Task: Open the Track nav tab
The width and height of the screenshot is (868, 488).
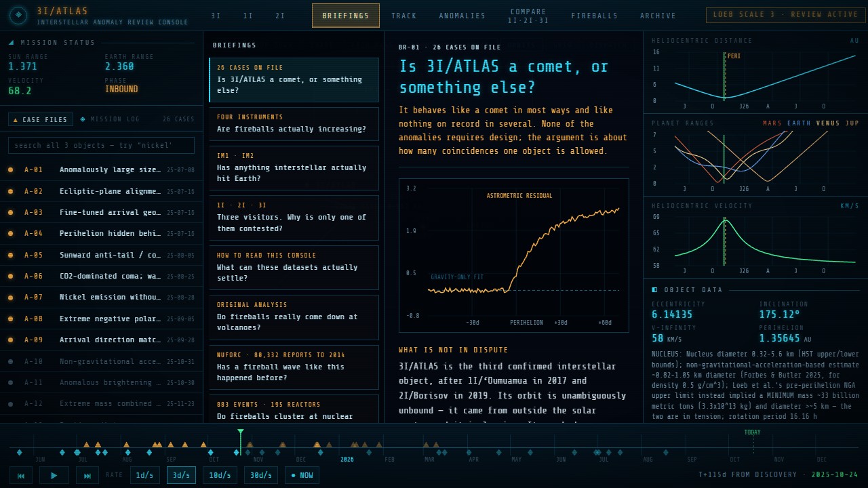Action: pyautogui.click(x=404, y=16)
